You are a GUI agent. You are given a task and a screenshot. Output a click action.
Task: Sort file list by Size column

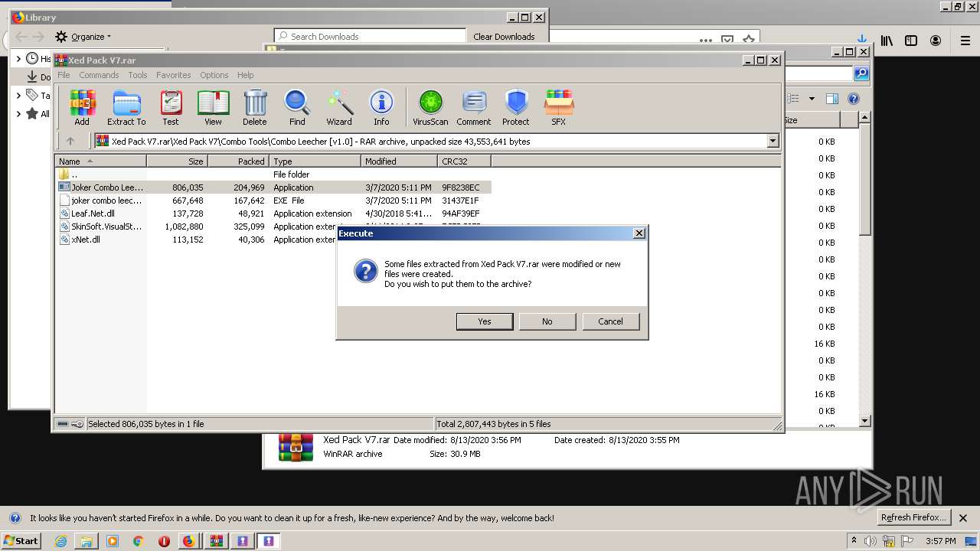[x=177, y=161]
